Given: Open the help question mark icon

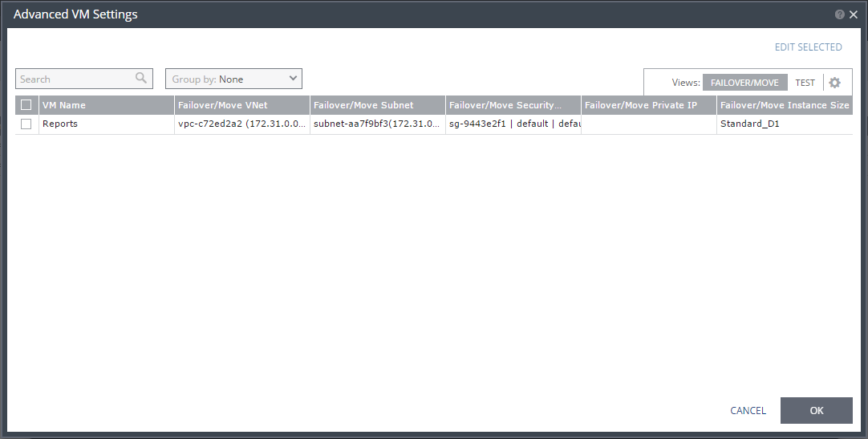Looking at the screenshot, I should [x=840, y=14].
